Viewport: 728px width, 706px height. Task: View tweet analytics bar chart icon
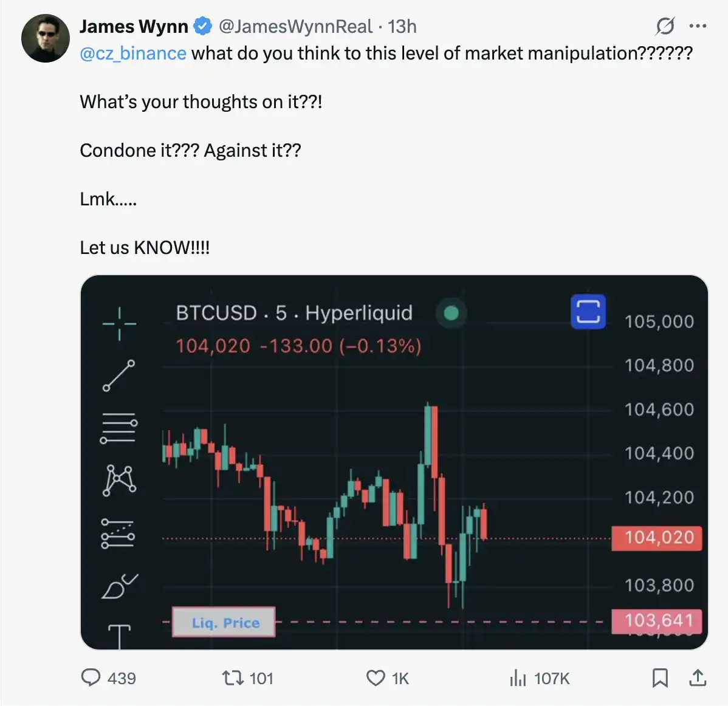point(518,677)
